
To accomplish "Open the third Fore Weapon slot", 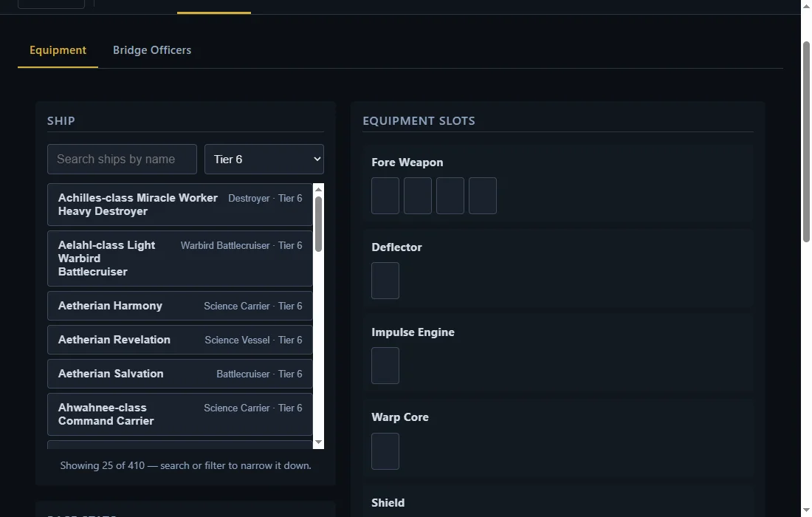I will click(450, 196).
